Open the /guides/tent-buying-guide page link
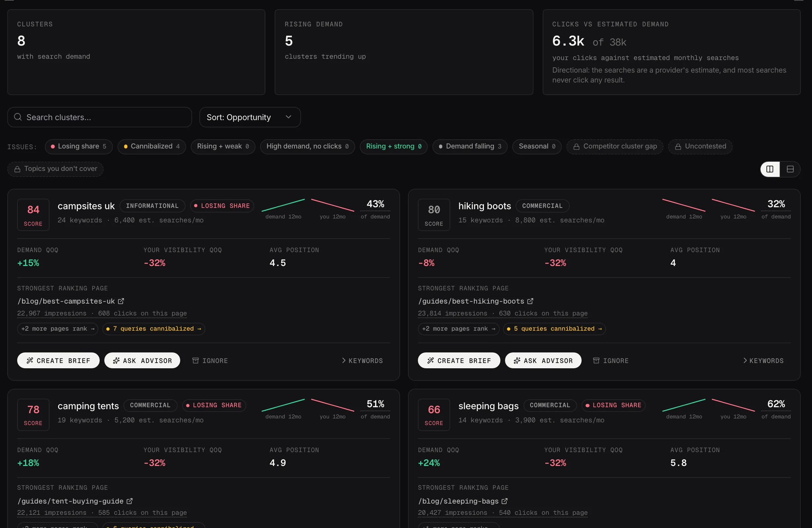The height and width of the screenshot is (528, 812). click(70, 501)
